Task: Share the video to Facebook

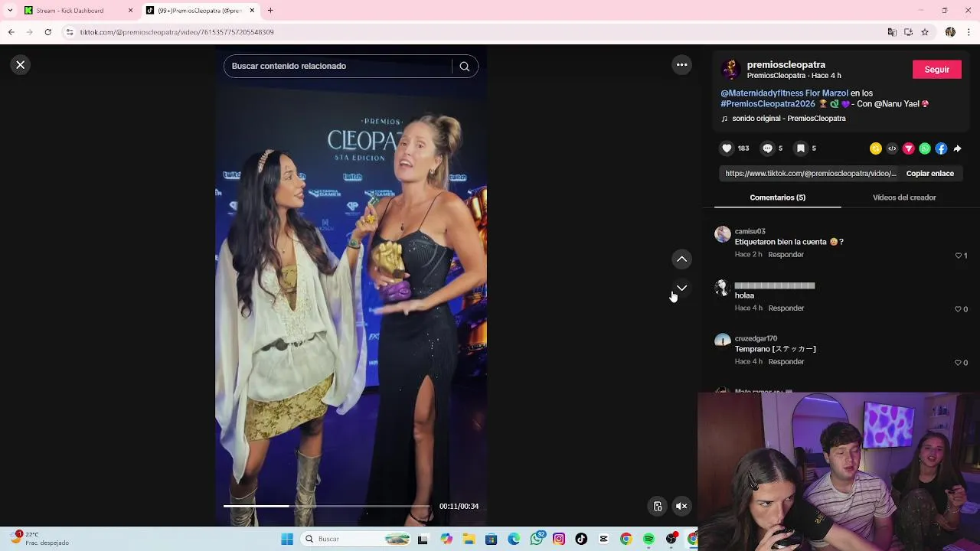Action: tap(941, 148)
